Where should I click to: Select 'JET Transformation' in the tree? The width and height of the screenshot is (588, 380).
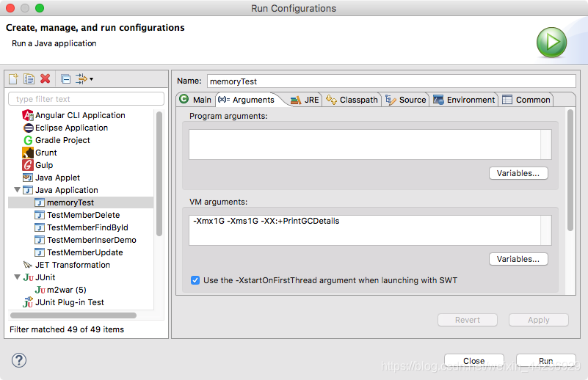[73, 265]
